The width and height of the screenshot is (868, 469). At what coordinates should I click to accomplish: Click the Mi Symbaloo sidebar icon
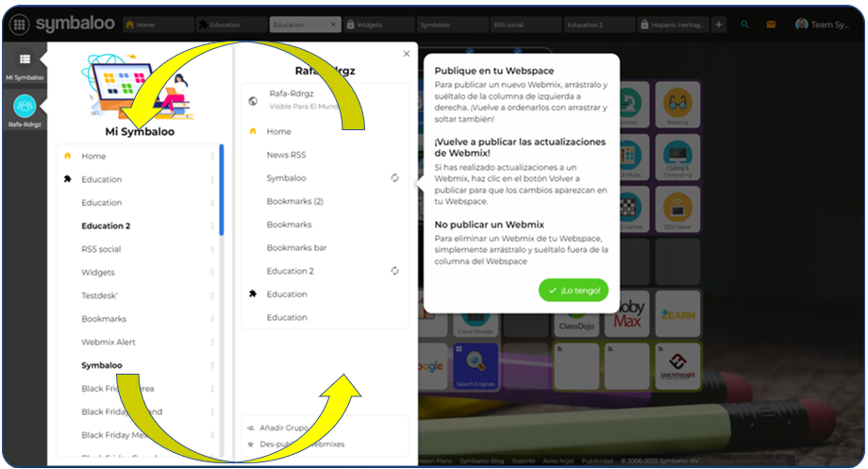(25, 59)
